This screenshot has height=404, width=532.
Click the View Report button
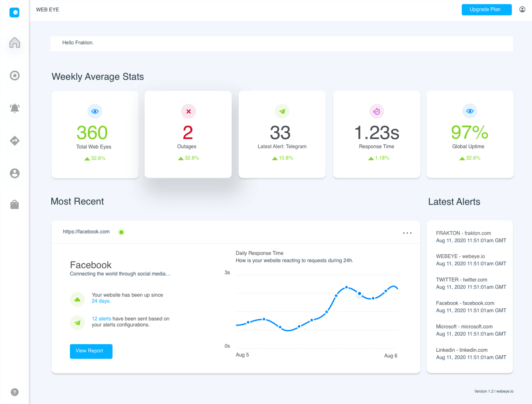[91, 351]
